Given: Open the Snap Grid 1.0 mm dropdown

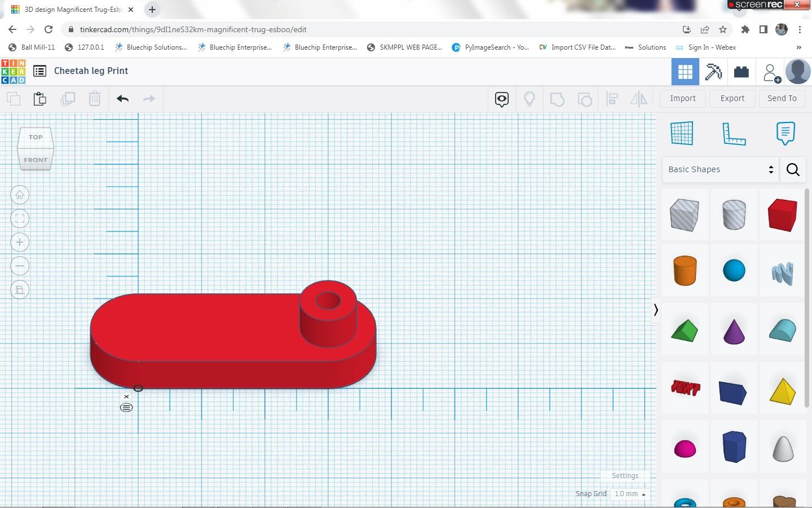Looking at the screenshot, I should tap(630, 494).
